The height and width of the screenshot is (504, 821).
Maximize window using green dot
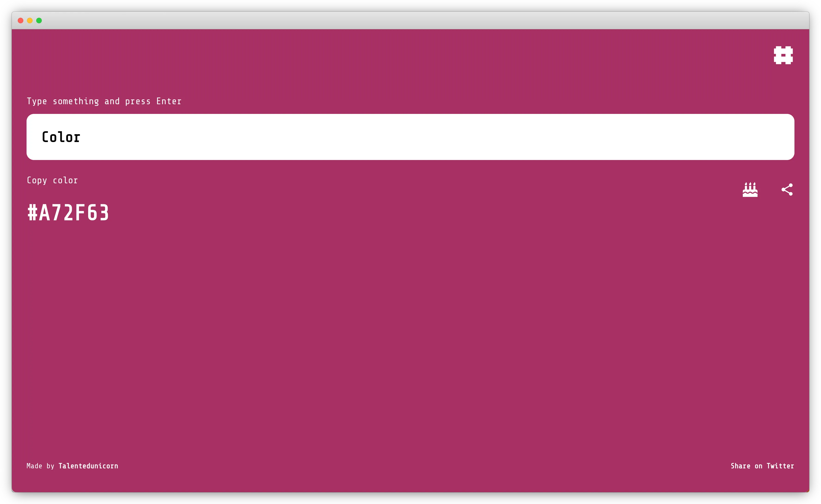point(39,21)
